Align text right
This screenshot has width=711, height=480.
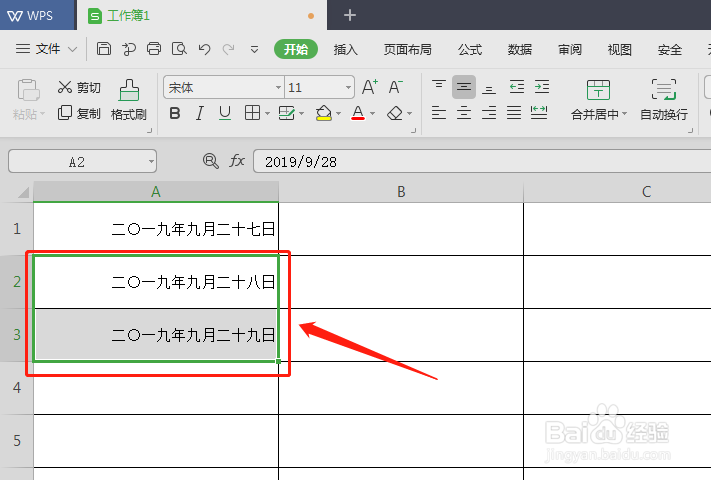[x=489, y=112]
